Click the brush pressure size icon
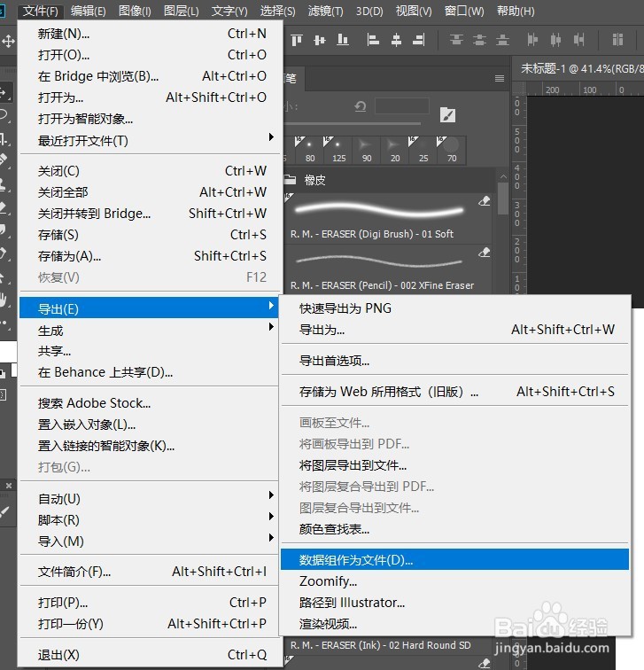This screenshot has width=644, height=670. tap(447, 115)
